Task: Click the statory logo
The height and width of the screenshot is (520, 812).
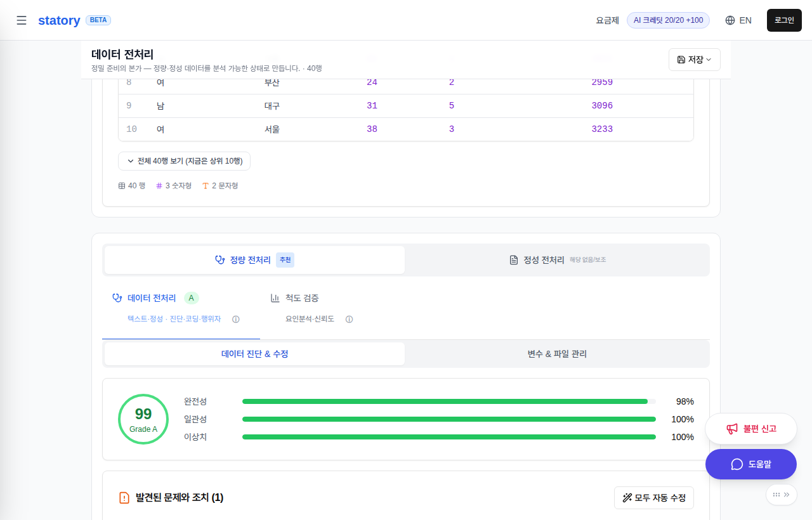Action: [59, 20]
